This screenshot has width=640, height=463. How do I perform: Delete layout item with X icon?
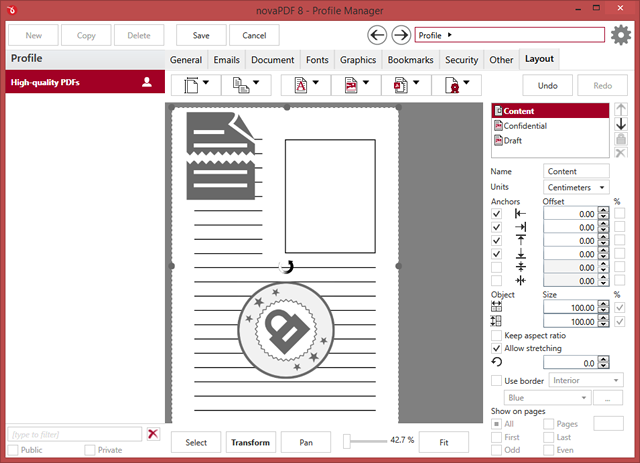tap(620, 153)
